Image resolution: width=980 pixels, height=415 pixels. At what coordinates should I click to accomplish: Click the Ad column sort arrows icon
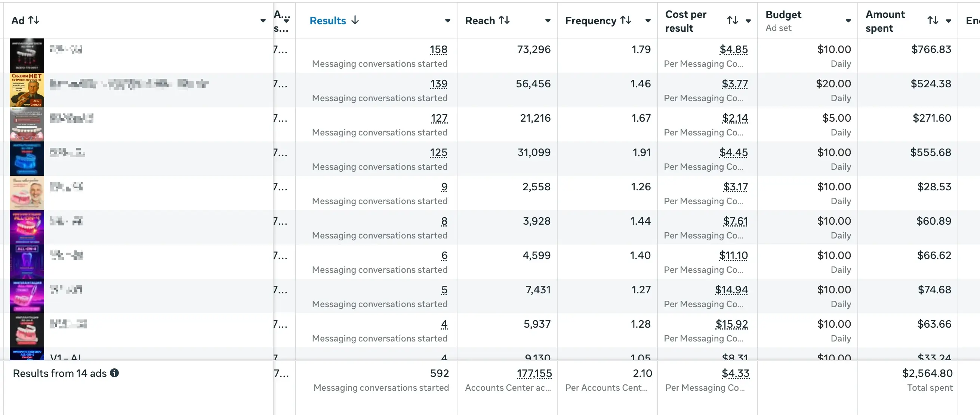tap(34, 20)
